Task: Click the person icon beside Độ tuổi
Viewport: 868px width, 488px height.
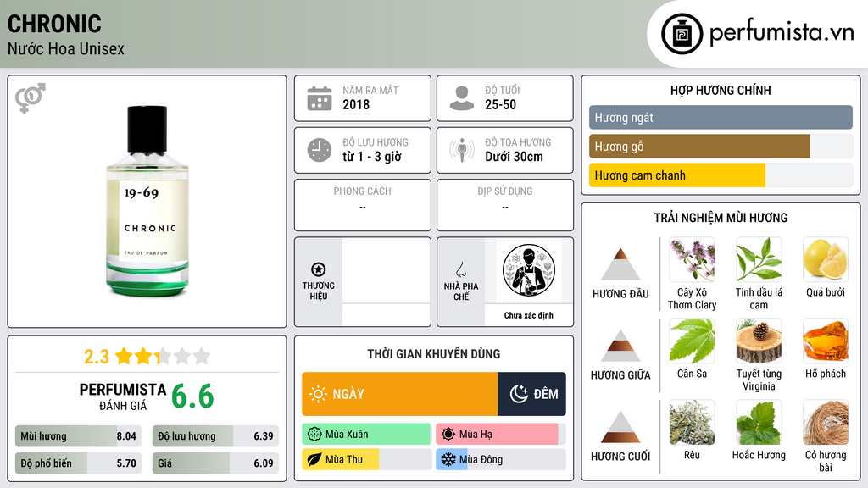Action: [x=462, y=98]
